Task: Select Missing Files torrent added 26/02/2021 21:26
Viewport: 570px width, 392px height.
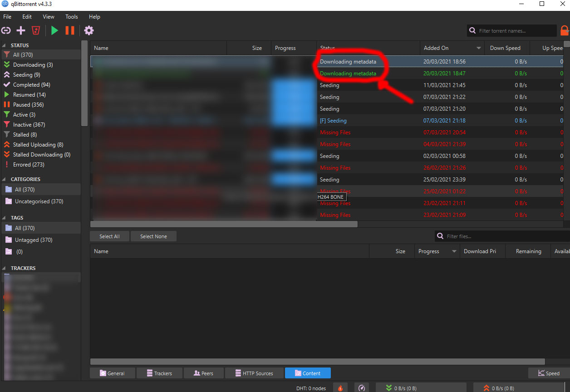Action: [327, 168]
